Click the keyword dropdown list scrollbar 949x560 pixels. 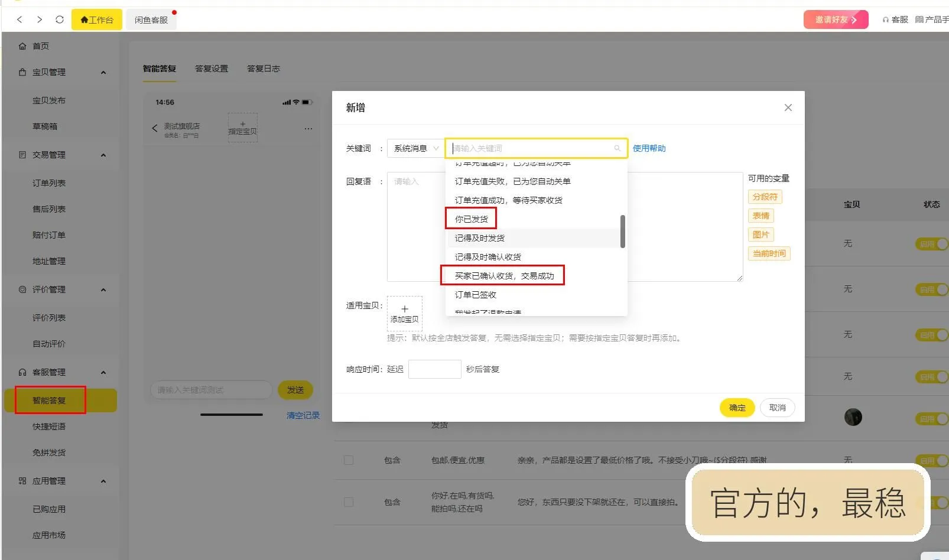coord(623,232)
